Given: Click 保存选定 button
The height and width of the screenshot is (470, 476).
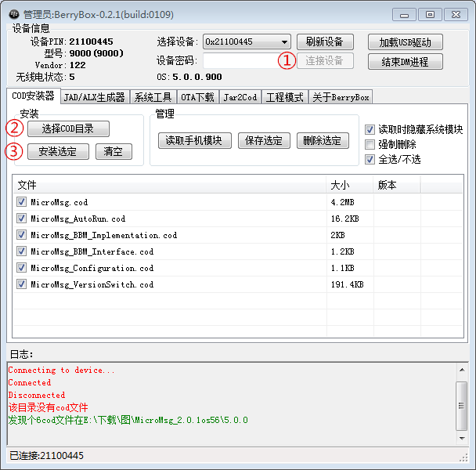Looking at the screenshot, I should coord(264,140).
